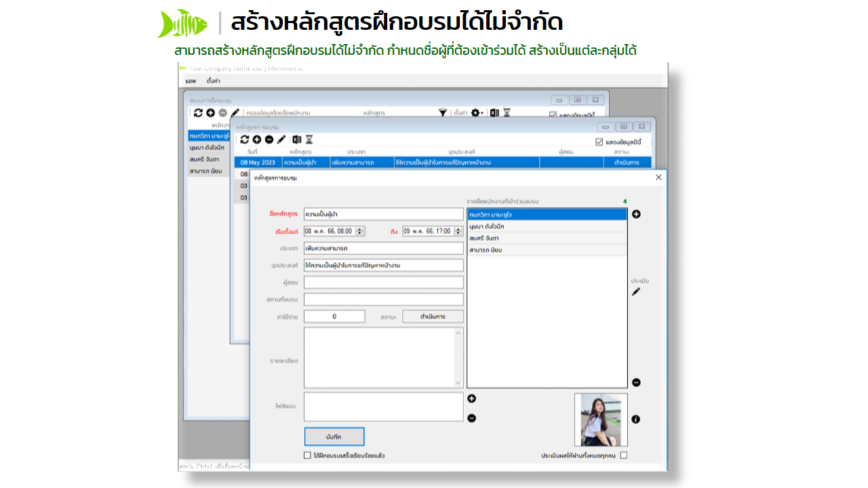Click the ผู้สอน column header in course list
868x488 pixels.
(566, 152)
